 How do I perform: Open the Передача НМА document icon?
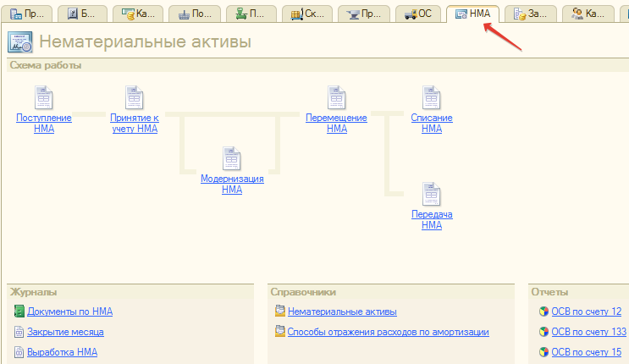click(x=431, y=195)
